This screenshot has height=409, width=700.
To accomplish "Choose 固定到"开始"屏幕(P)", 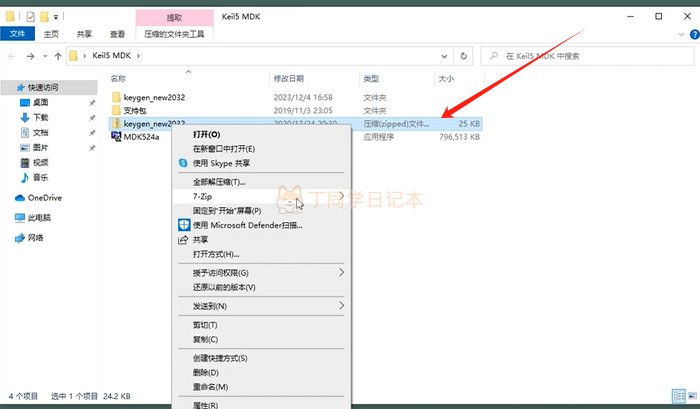I will coord(227,210).
